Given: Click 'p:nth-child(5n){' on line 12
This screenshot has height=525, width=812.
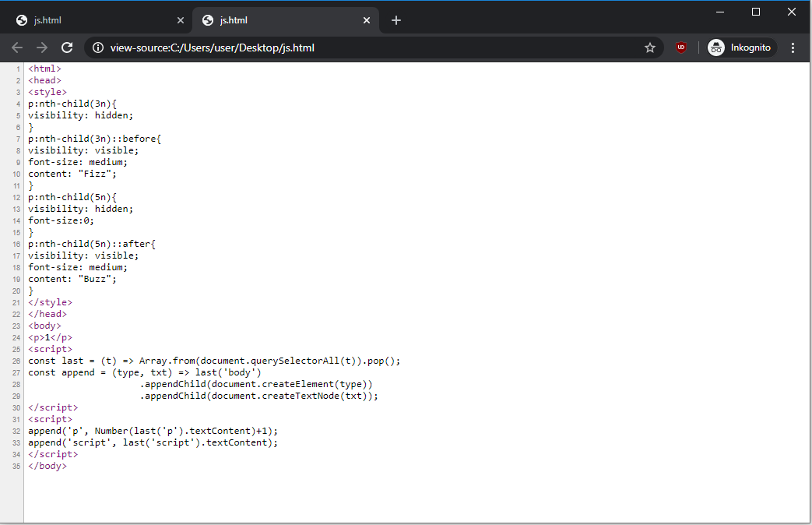Looking at the screenshot, I should [x=72, y=197].
